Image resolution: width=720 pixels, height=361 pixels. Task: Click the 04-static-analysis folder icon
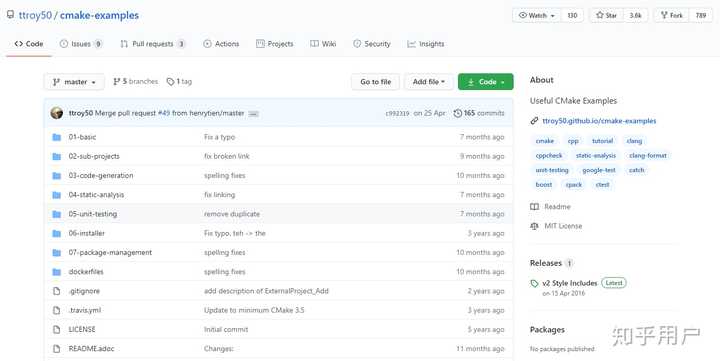point(56,195)
